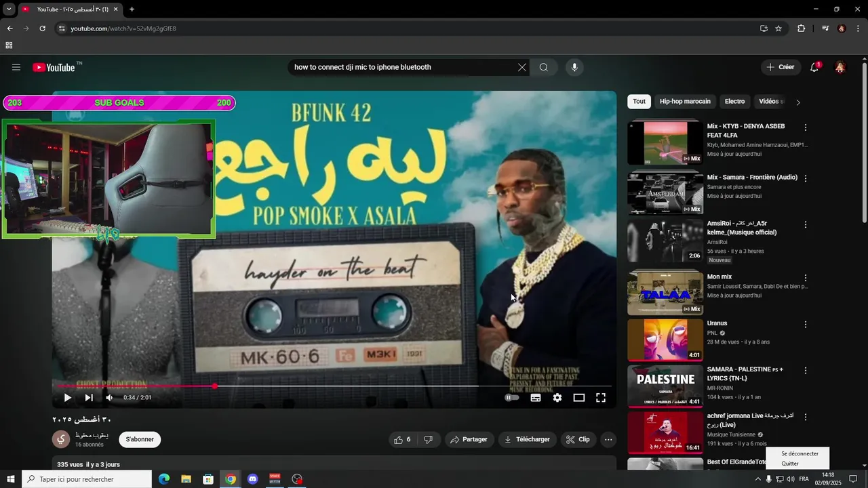The image size is (868, 488).
Task: Show more filter chips with right arrow
Action: [798, 102]
